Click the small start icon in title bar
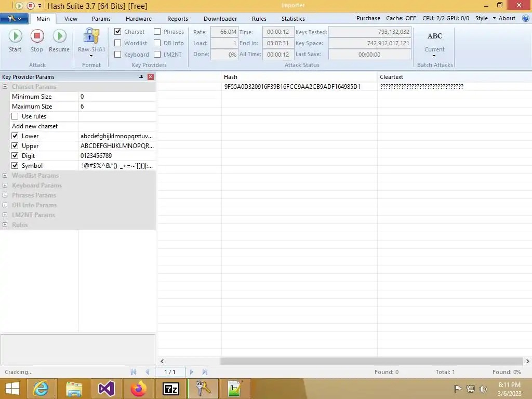Image resolution: width=532 pixels, height=399 pixels. click(x=19, y=6)
